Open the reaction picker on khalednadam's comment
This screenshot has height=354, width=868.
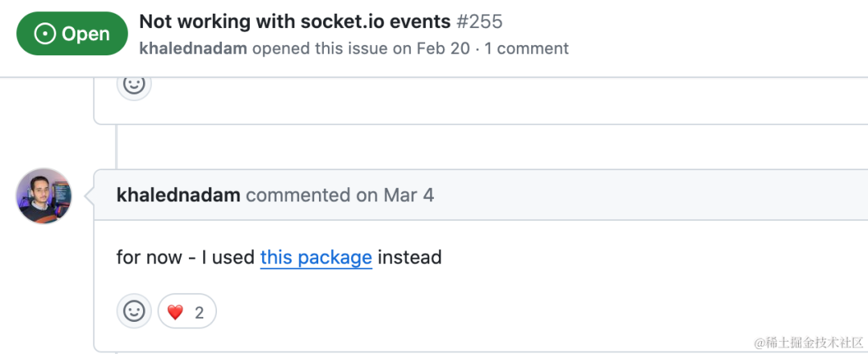(134, 311)
